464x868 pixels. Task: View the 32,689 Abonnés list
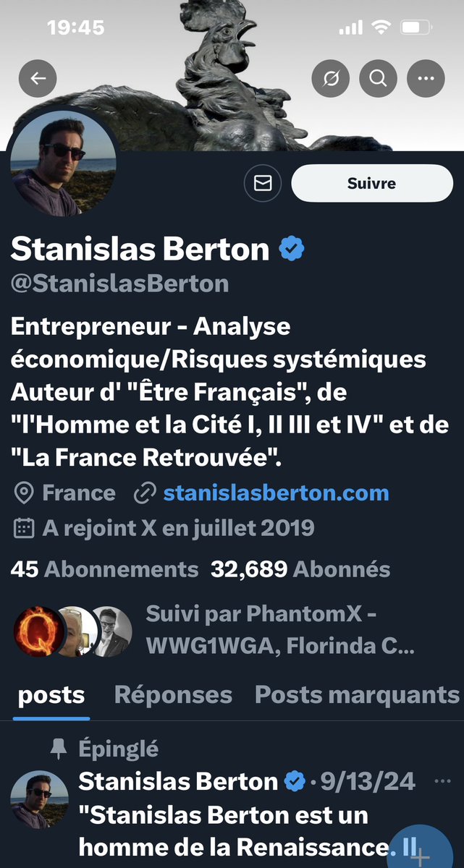point(300,569)
